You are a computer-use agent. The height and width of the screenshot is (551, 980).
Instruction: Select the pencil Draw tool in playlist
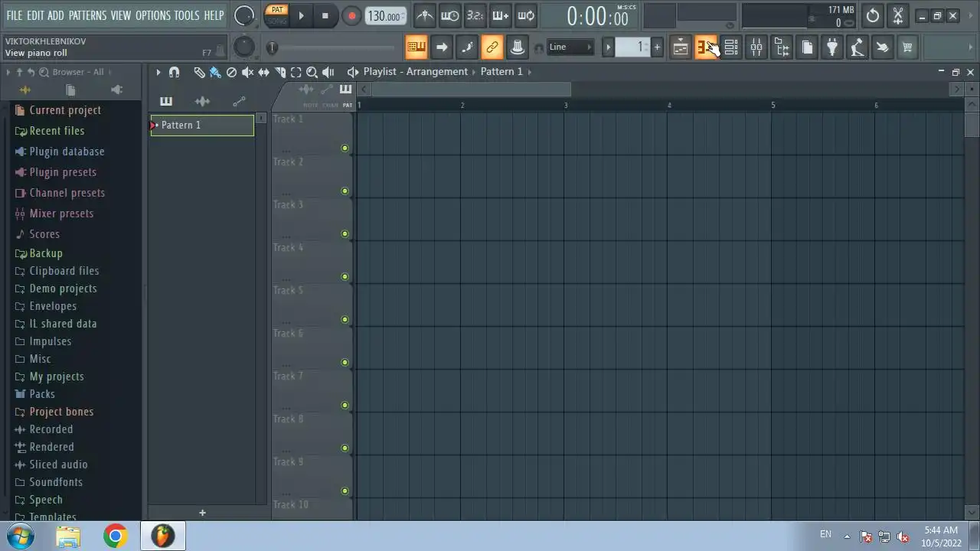point(199,72)
